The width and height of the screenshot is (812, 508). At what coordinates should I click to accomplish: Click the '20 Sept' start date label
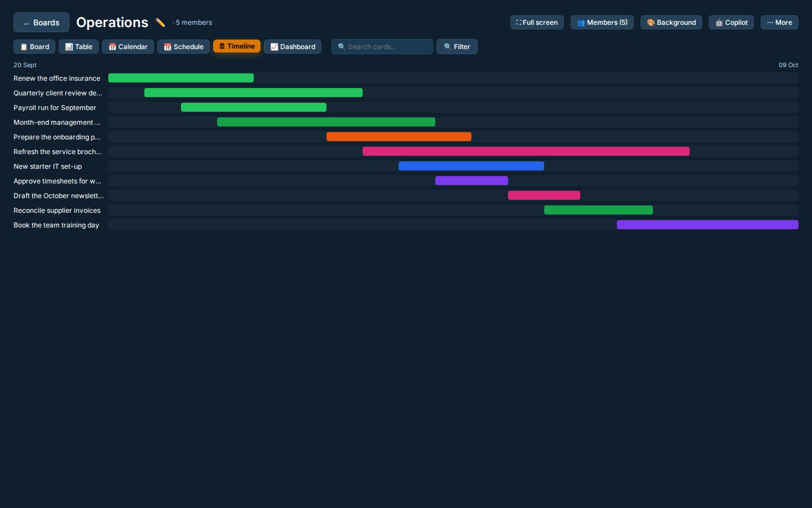[x=25, y=65]
